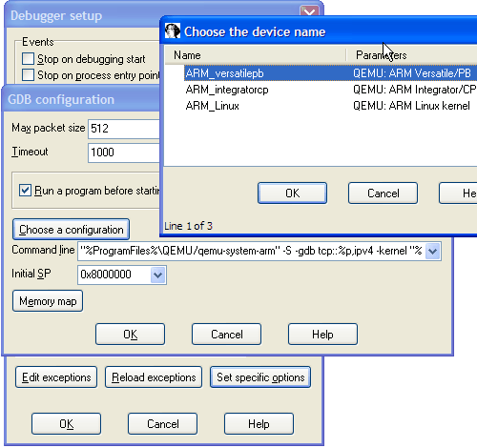Open Set specific options button

(x=260, y=377)
